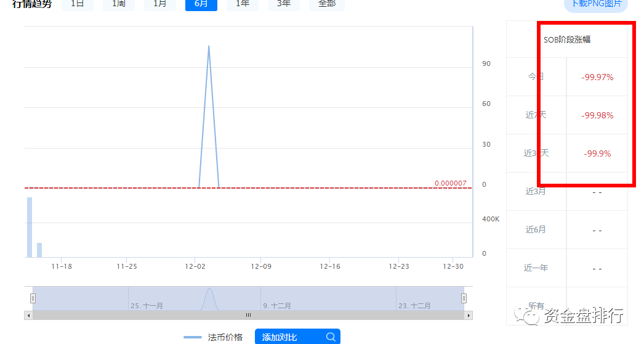Click the left handle of range navigator

click(x=33, y=298)
